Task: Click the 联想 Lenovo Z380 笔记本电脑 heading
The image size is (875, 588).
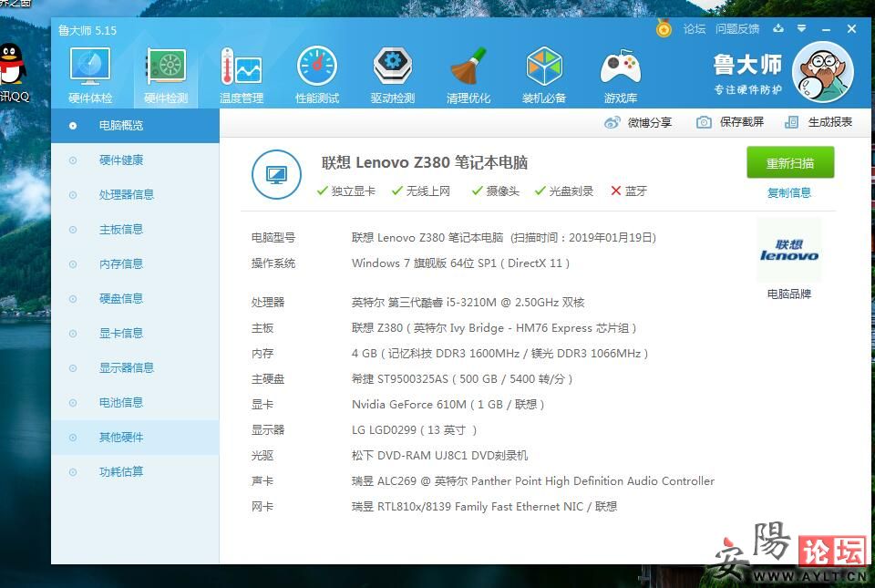Action: [425, 162]
